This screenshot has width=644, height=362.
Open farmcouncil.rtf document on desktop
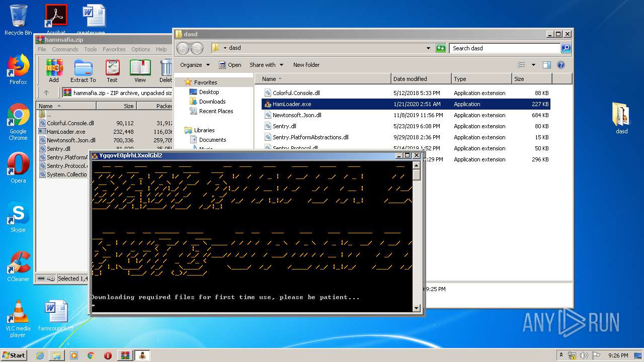point(56,316)
